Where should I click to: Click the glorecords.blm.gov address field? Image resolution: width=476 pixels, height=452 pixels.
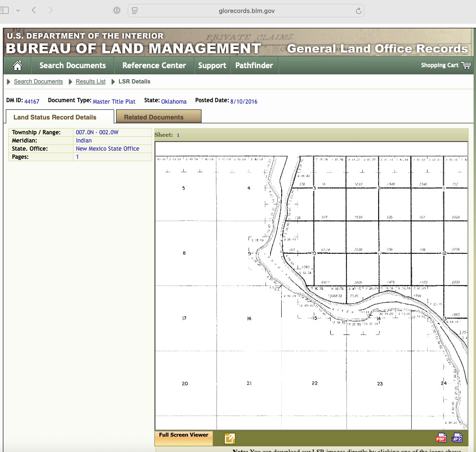(246, 11)
